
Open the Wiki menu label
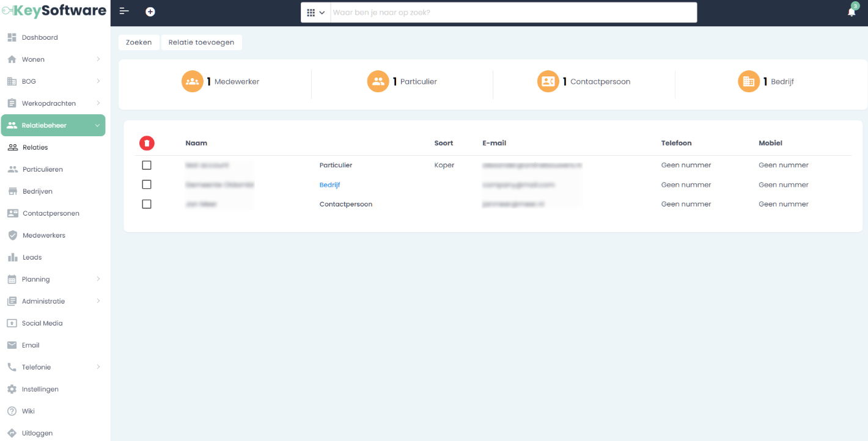tap(28, 411)
